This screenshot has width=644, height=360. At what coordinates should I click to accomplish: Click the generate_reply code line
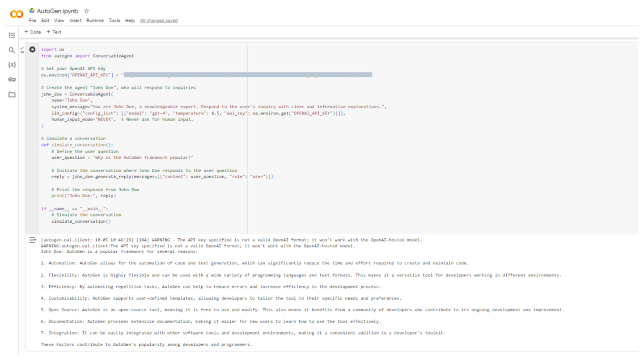162,177
